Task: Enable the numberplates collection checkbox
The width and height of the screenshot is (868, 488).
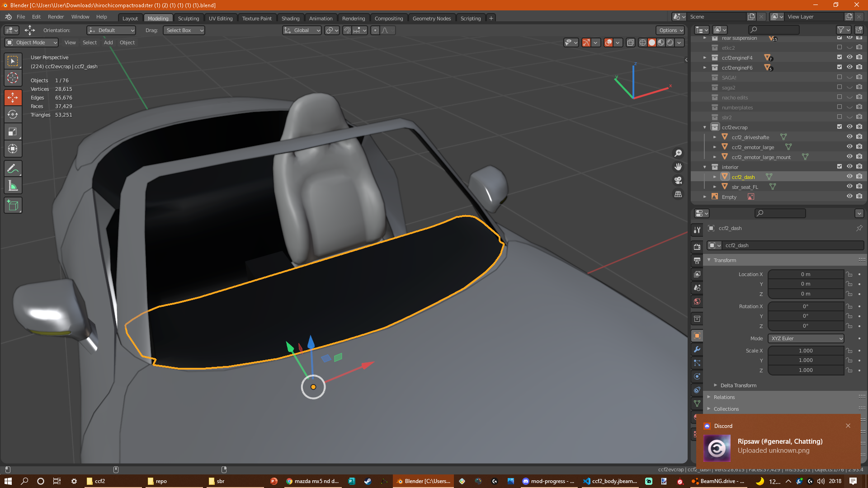Action: 840,107
